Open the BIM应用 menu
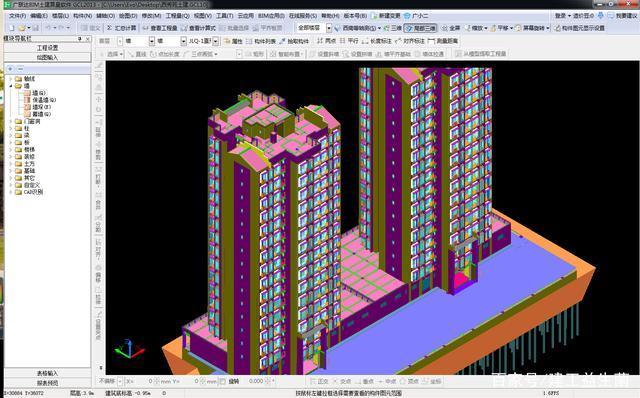The width and height of the screenshot is (640, 398). [x=271, y=16]
